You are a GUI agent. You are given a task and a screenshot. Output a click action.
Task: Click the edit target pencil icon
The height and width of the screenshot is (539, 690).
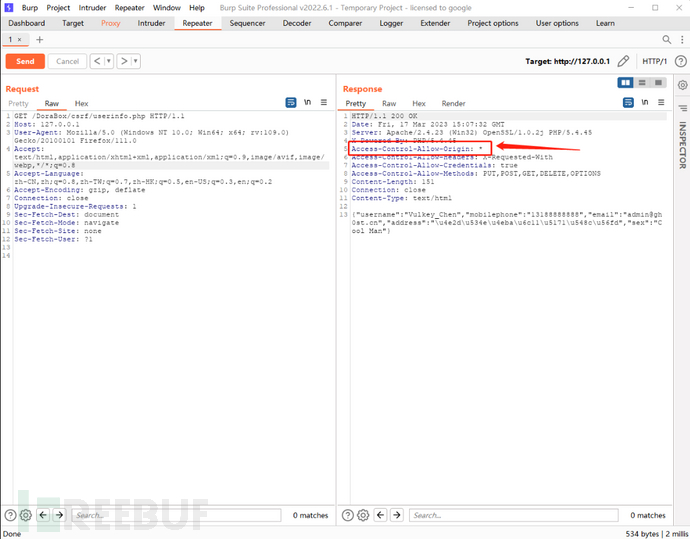coord(624,61)
